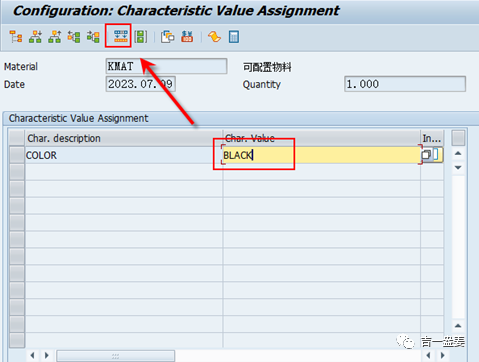
Task: Click the Result/explode BOM toolbar icon
Action: 120,36
